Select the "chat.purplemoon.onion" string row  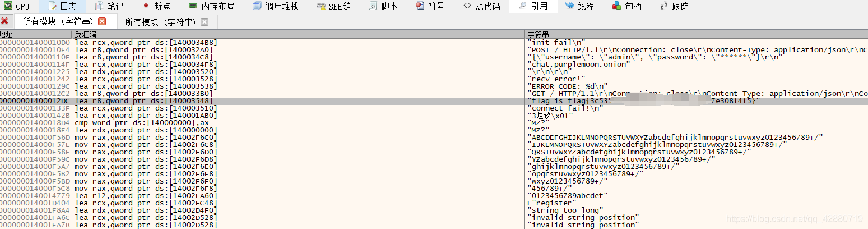[434, 64]
